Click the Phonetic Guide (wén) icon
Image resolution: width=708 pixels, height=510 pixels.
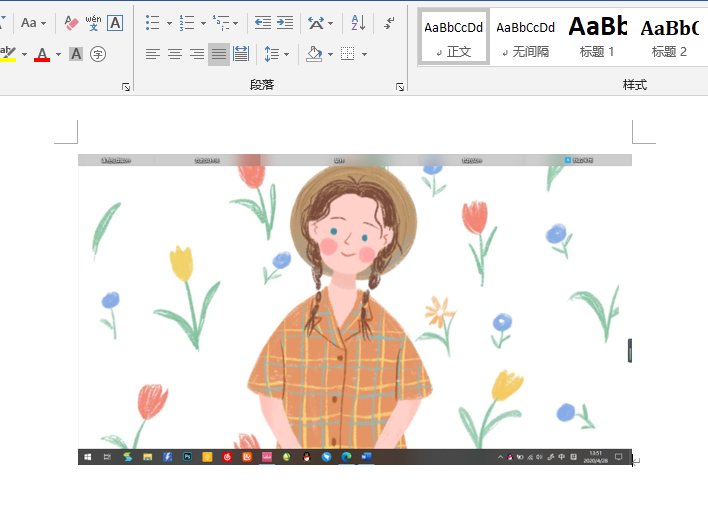tap(93, 22)
